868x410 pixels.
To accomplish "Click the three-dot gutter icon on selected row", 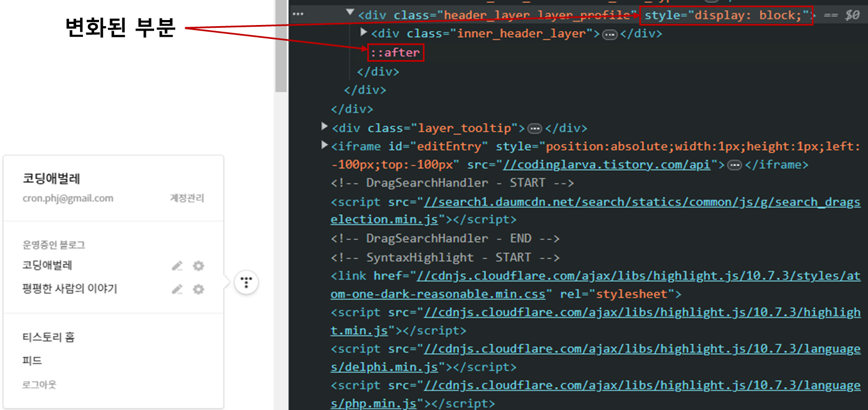I will 298,14.
